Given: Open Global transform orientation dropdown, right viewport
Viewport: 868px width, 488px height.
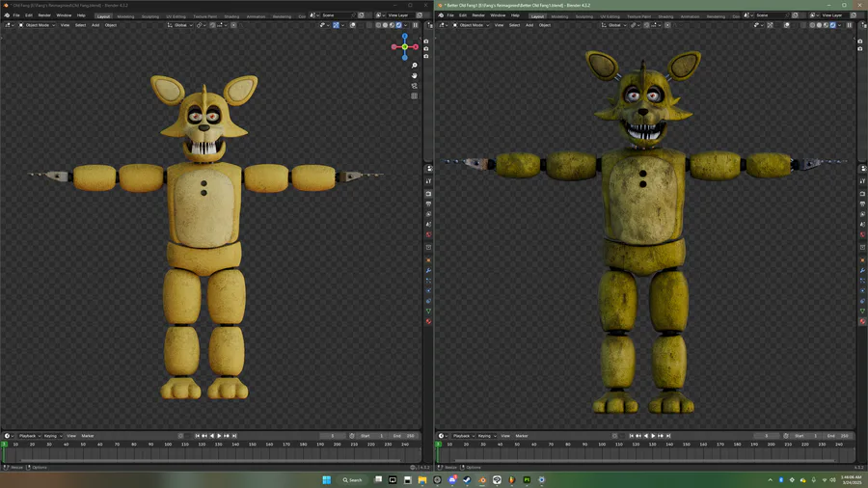Looking at the screenshot, I should click(x=614, y=25).
